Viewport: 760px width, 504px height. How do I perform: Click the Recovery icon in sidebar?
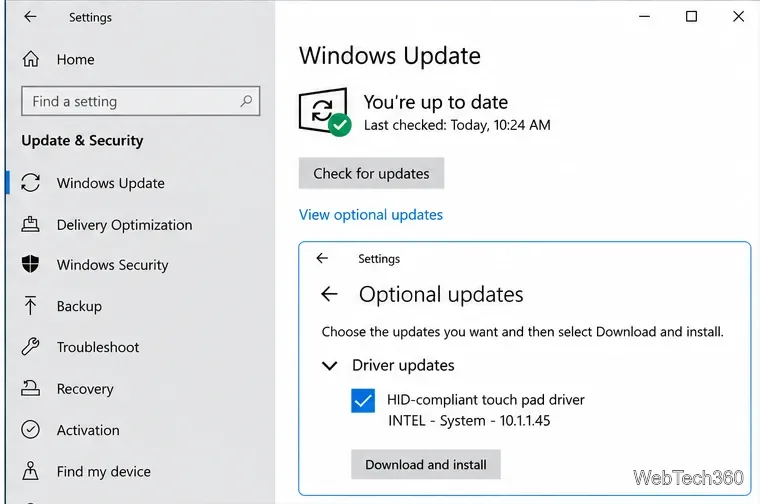[31, 388]
